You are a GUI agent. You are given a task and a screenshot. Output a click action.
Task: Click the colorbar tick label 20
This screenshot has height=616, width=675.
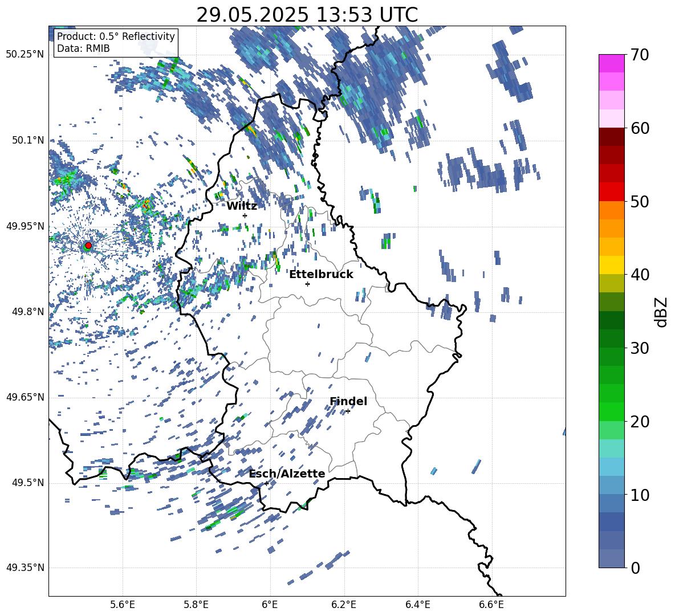[640, 421]
